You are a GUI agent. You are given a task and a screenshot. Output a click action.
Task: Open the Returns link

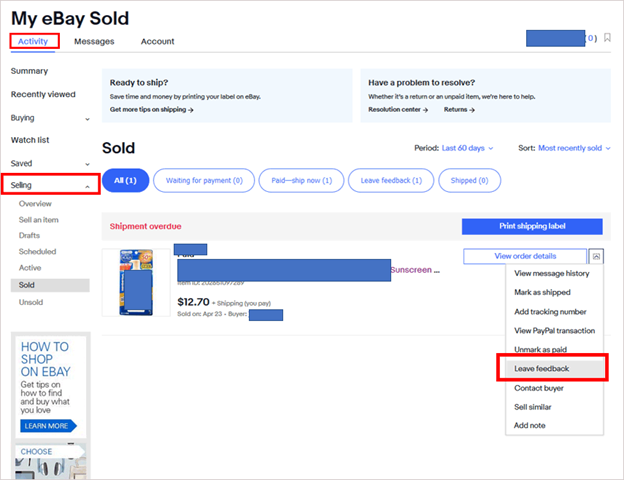(x=459, y=109)
